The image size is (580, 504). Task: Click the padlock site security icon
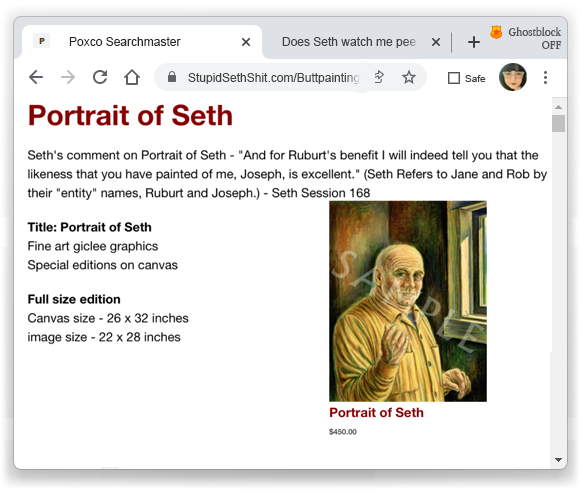click(x=172, y=77)
